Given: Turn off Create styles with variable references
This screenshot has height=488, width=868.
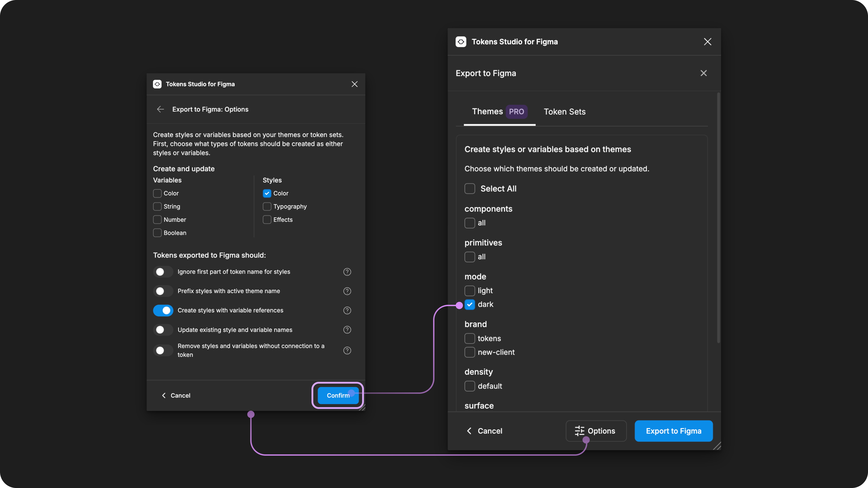Looking at the screenshot, I should (163, 310).
